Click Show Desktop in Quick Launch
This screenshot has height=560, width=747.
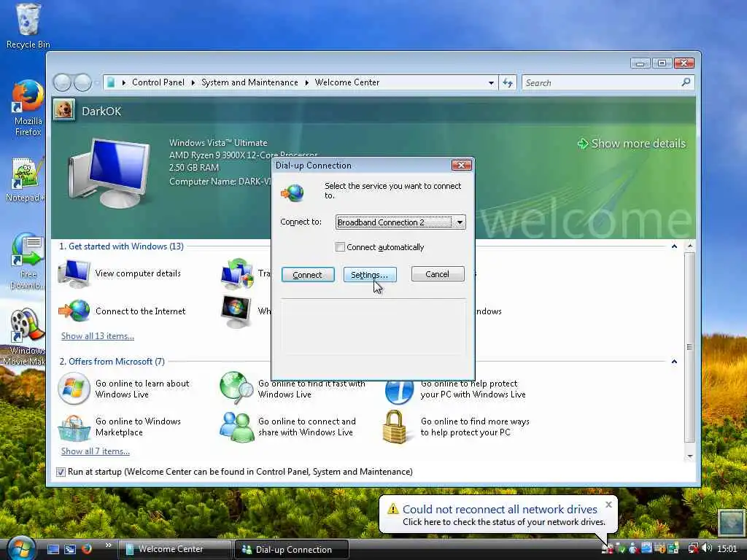[53, 549]
